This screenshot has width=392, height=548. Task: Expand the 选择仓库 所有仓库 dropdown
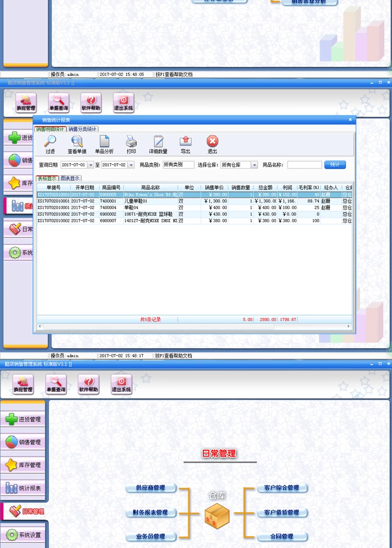[x=255, y=165]
